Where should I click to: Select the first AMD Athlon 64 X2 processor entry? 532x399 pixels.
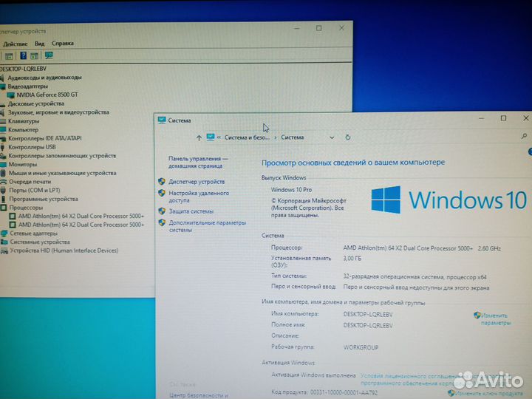pyautogui.click(x=81, y=216)
